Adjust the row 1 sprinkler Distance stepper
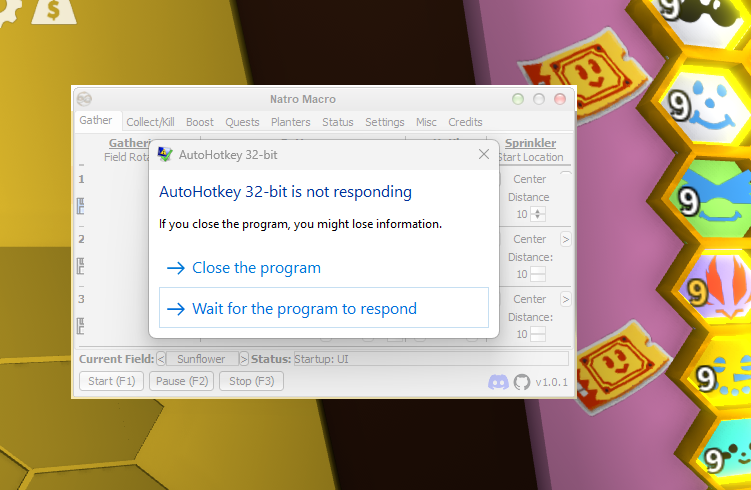 538,214
